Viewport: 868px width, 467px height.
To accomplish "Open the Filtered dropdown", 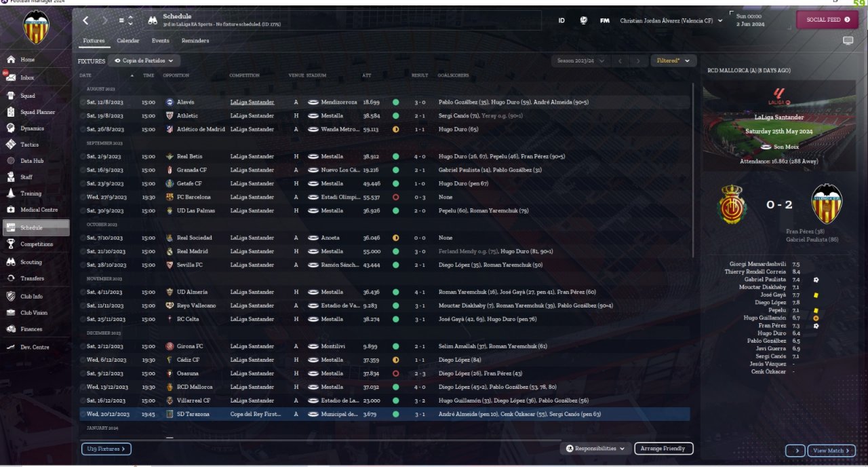I will (x=673, y=60).
